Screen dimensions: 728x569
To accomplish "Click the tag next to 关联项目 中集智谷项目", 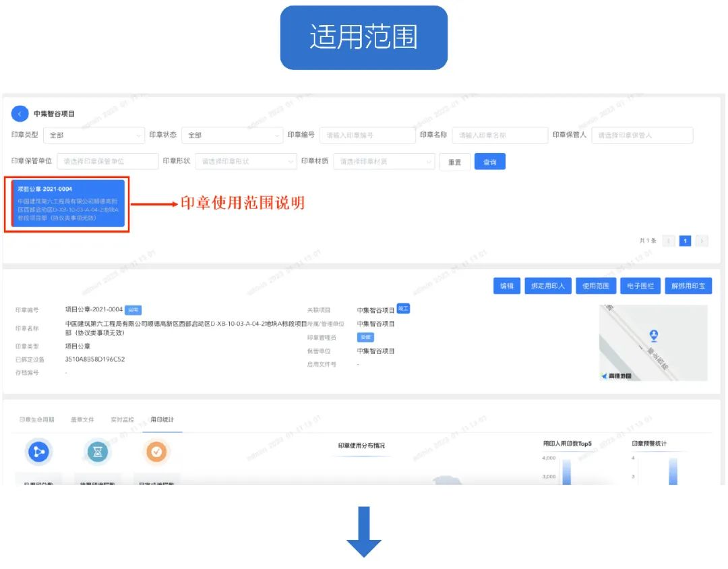I will click(403, 309).
